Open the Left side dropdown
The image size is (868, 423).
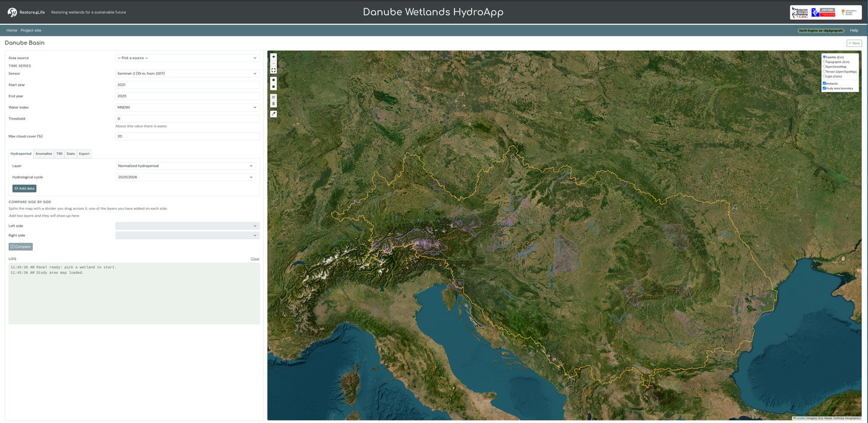tap(187, 226)
